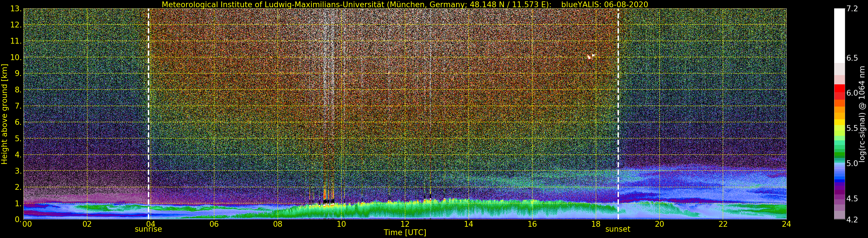The image size is (868, 238).
Task: Click the colorbar value '6.0'
Action: tap(852, 93)
